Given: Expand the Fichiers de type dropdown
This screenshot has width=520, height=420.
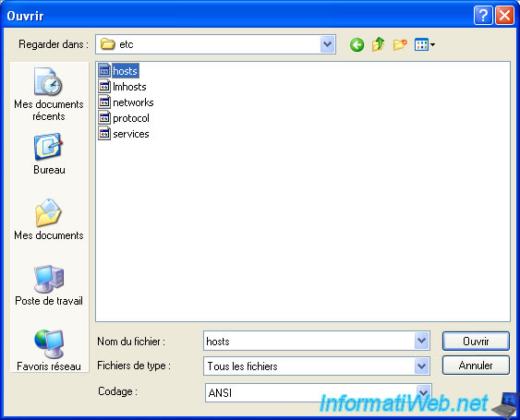Looking at the screenshot, I should click(x=421, y=366).
